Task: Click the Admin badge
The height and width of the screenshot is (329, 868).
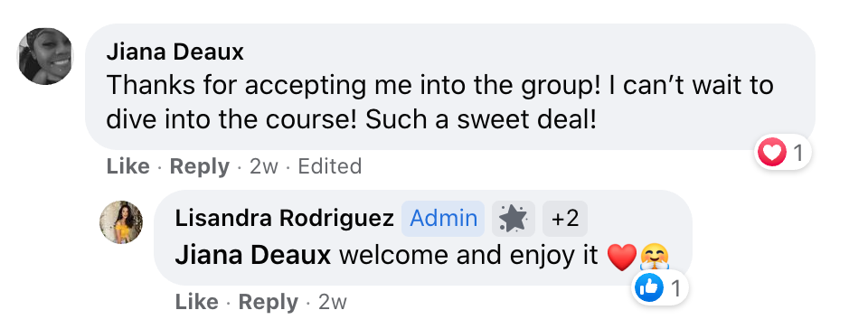Action: pyautogui.click(x=443, y=219)
